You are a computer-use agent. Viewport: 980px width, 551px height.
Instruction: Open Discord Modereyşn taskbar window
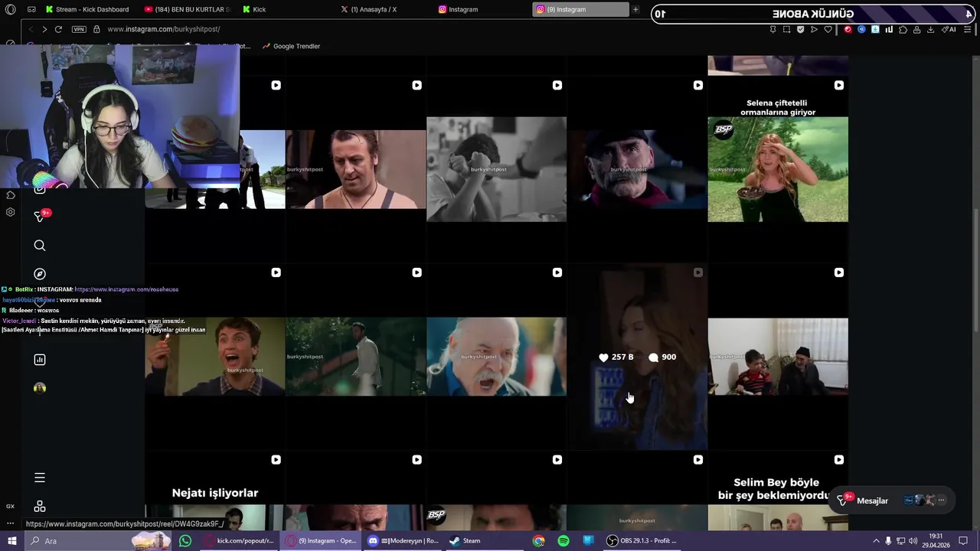403,541
